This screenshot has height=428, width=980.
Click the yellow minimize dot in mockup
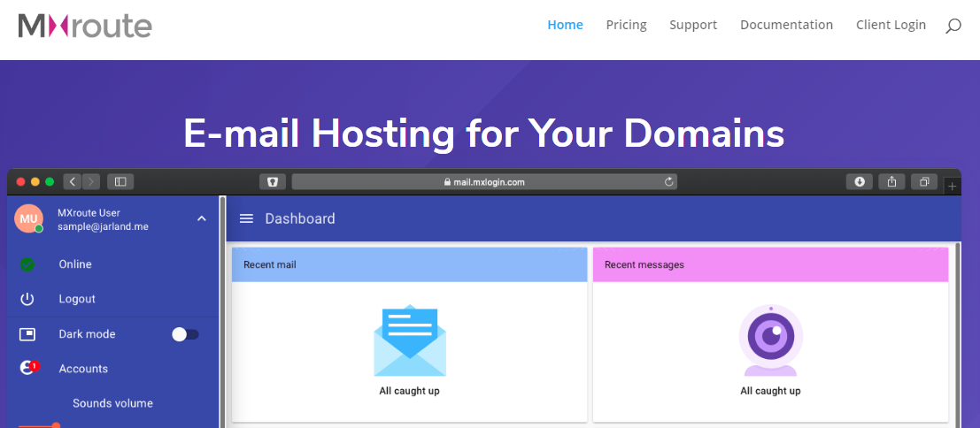pos(35,182)
